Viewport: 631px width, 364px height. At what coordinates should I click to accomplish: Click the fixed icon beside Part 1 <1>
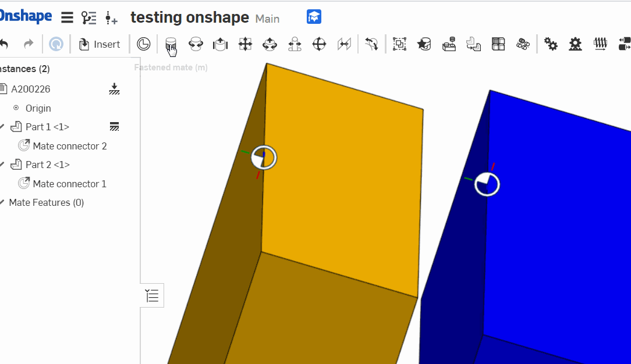click(114, 127)
